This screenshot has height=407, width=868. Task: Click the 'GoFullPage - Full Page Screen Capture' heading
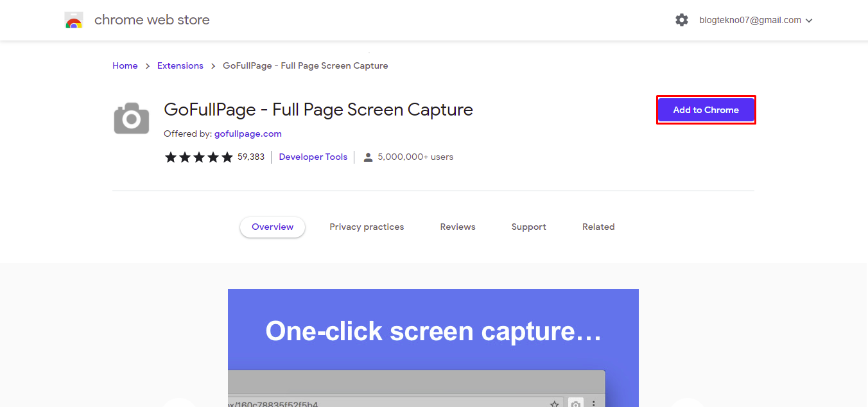click(x=318, y=110)
